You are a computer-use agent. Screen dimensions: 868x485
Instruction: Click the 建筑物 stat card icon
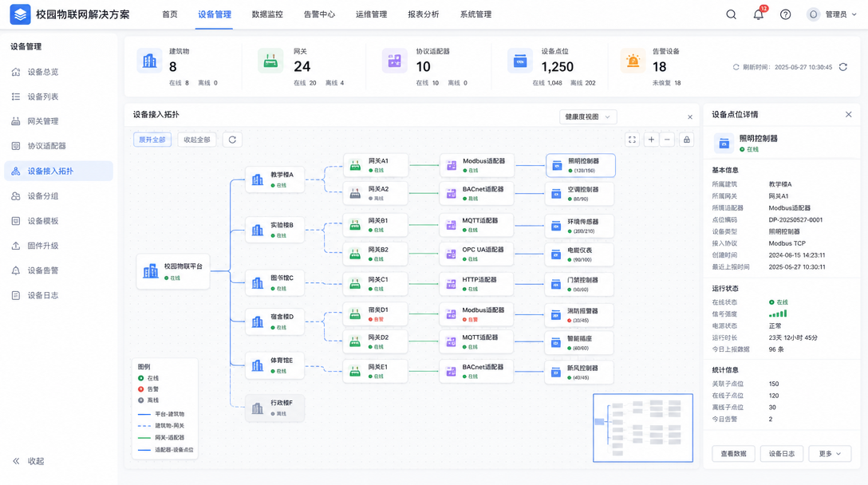tap(149, 61)
